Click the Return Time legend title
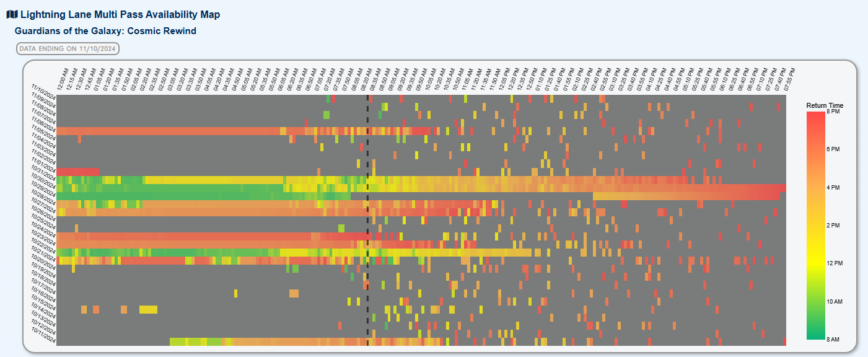 824,106
